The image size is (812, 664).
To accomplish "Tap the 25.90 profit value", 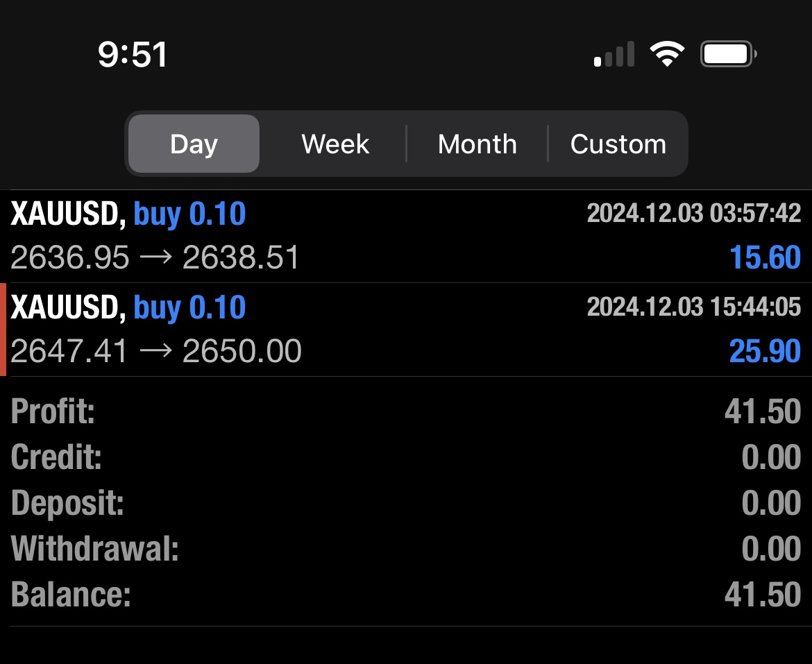I will [763, 351].
